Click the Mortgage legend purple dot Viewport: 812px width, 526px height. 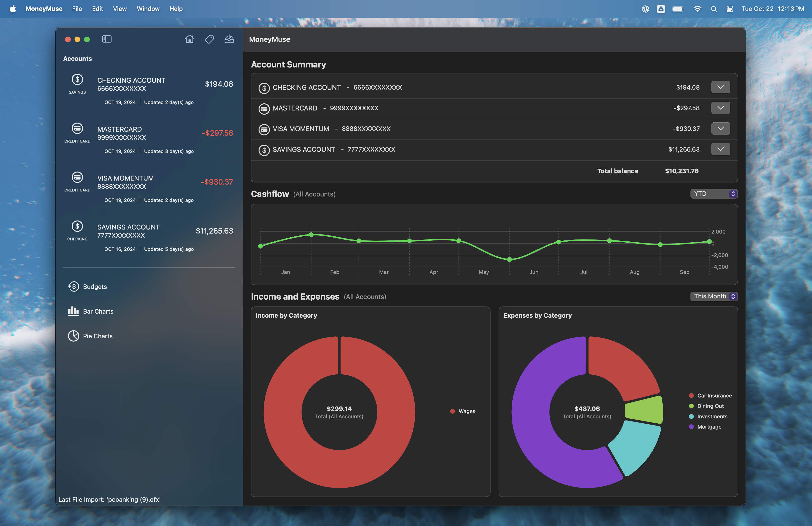click(x=691, y=427)
